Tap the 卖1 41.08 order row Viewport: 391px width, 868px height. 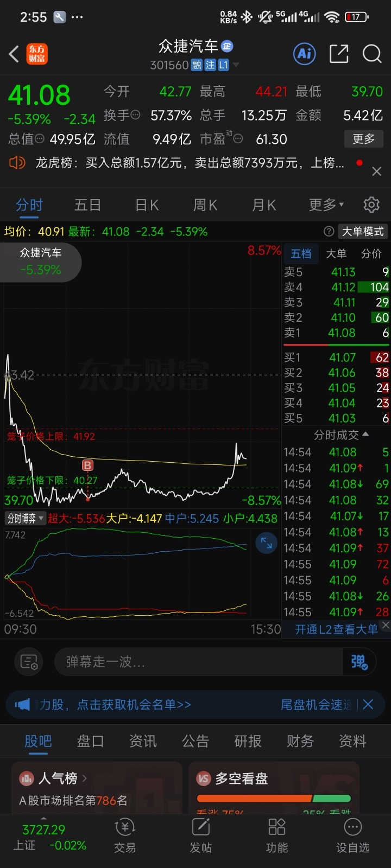pyautogui.click(x=337, y=333)
